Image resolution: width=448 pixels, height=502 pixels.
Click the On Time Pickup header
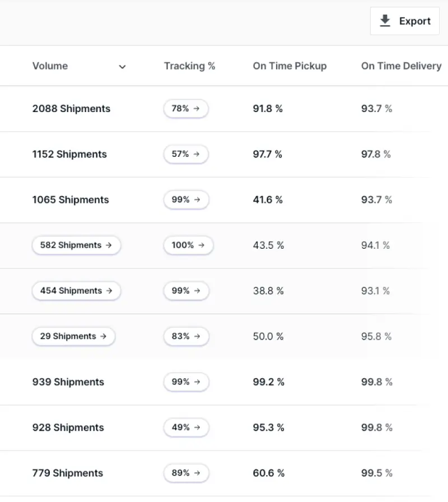tap(290, 66)
